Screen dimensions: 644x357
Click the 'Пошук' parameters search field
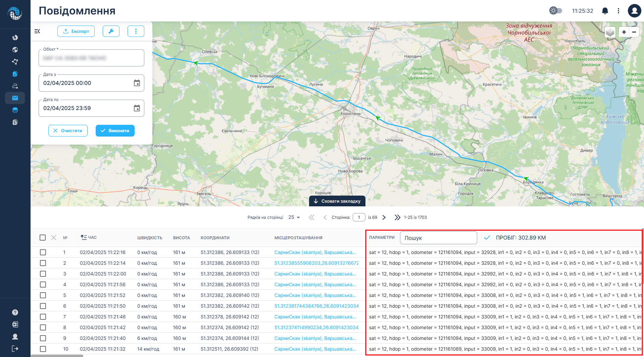438,238
